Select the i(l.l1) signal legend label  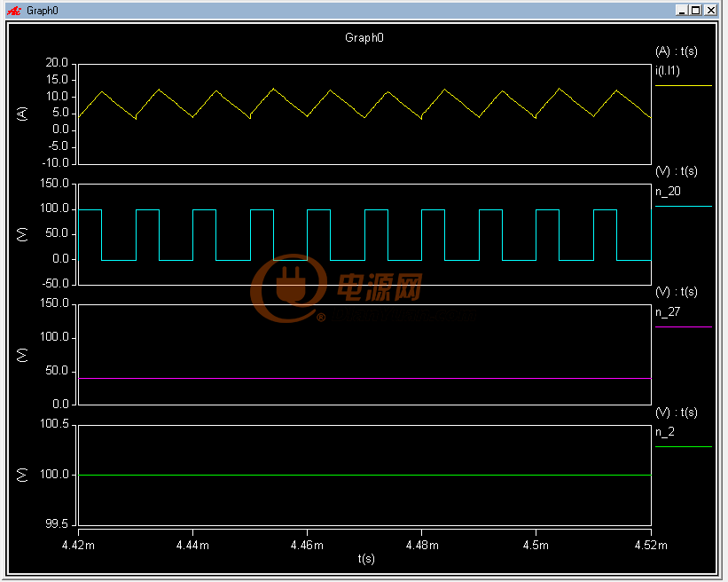[667, 71]
